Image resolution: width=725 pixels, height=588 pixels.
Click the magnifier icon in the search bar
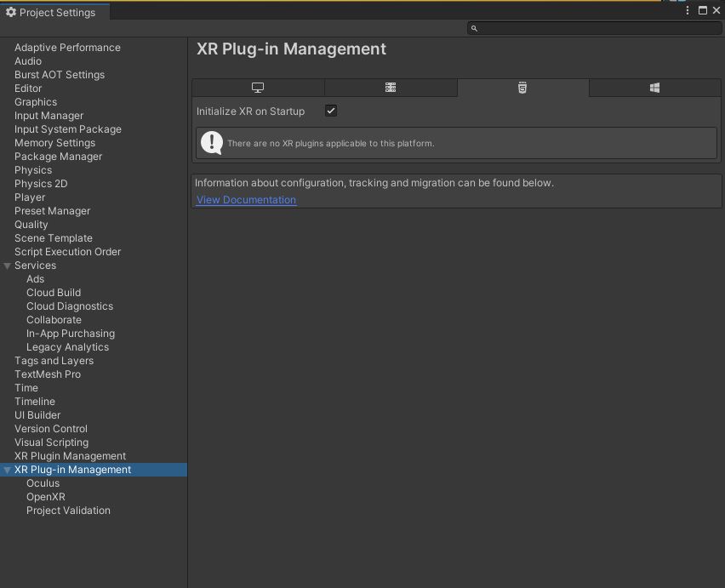click(474, 28)
